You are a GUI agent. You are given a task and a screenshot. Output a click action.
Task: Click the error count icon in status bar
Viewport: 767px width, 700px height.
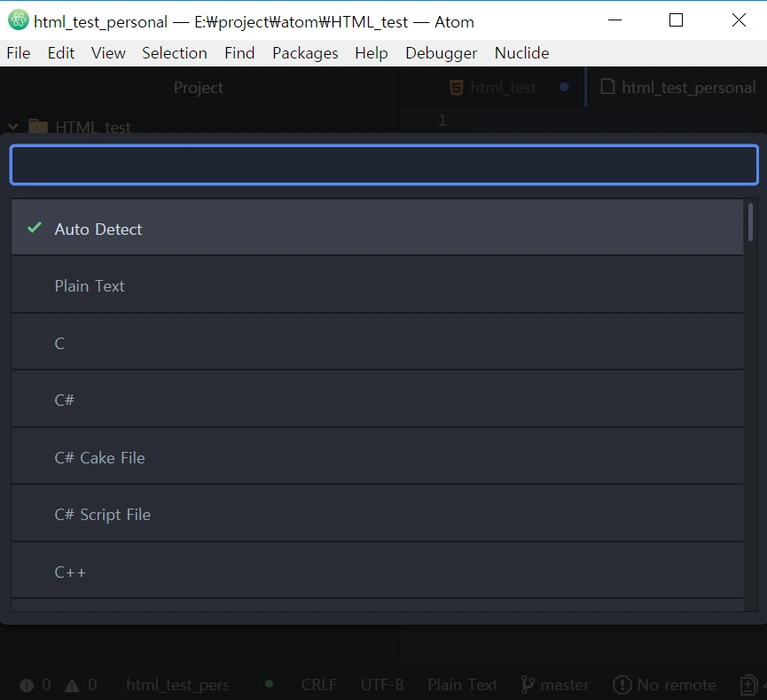27,685
